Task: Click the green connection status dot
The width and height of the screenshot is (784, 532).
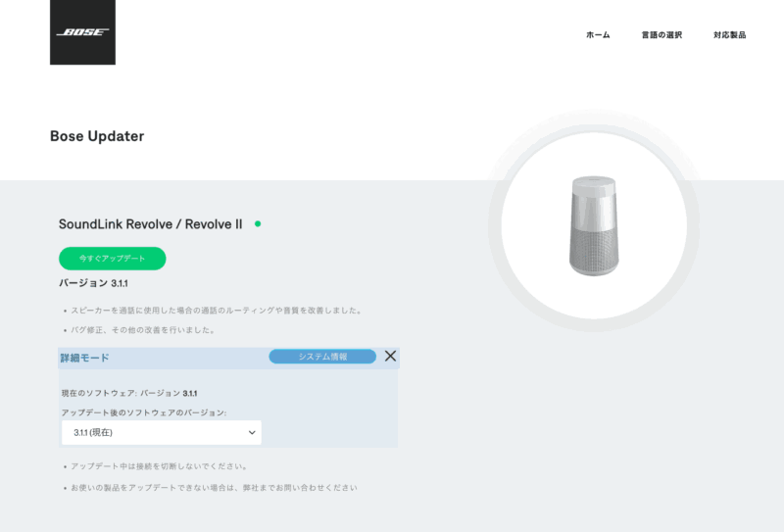Action: point(258,224)
